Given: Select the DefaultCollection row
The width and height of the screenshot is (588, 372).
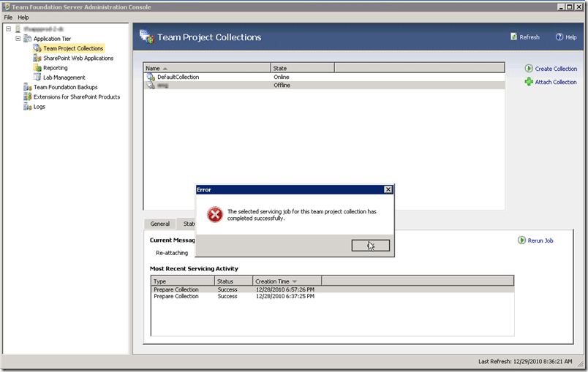Looking at the screenshot, I should pos(324,77).
